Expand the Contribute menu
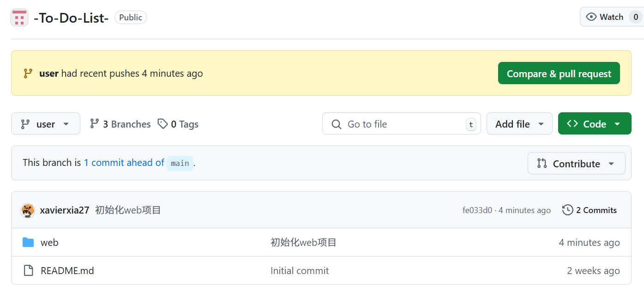 576,164
